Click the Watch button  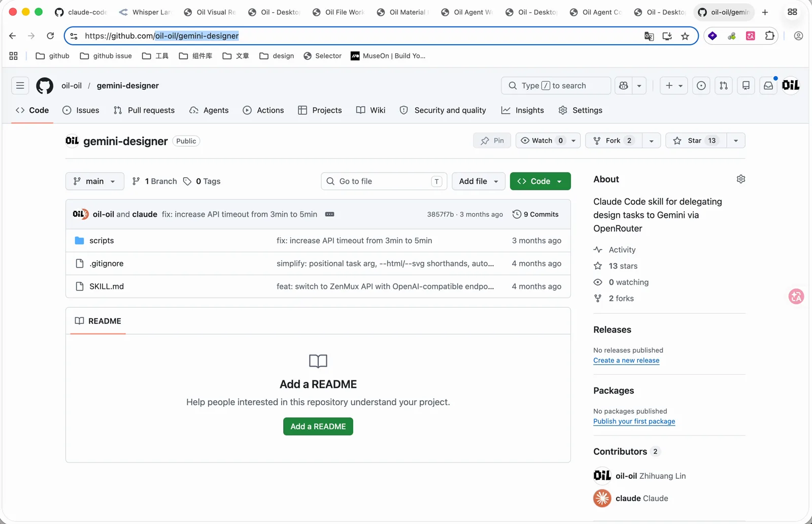(x=542, y=141)
